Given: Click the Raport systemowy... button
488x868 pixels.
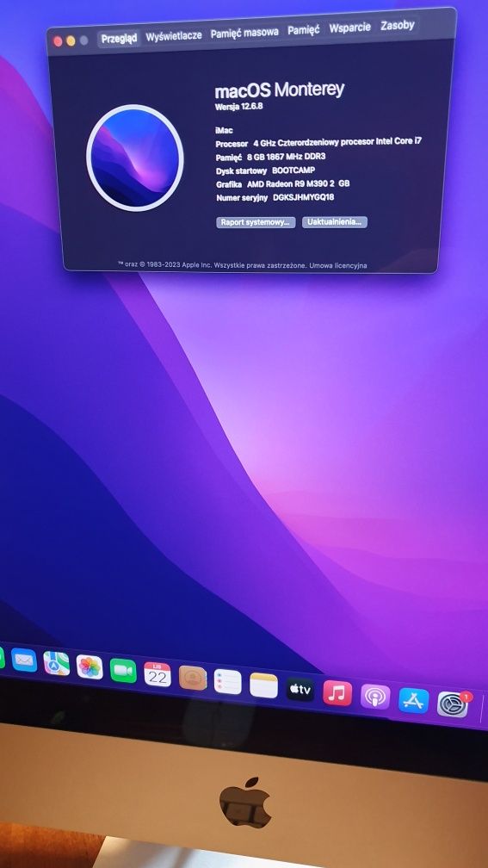Looking at the screenshot, I should click(x=256, y=222).
